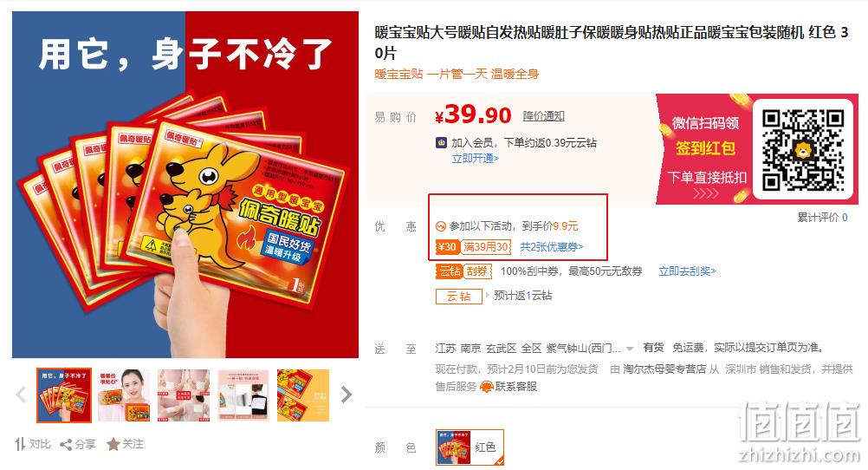Show next thumbnails with right arrow
This screenshot has width=868, height=470.
pos(347,395)
